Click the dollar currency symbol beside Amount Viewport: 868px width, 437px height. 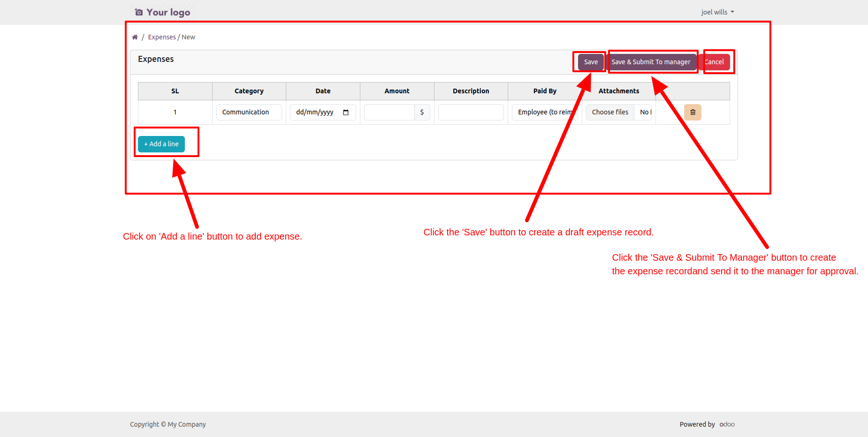(422, 112)
